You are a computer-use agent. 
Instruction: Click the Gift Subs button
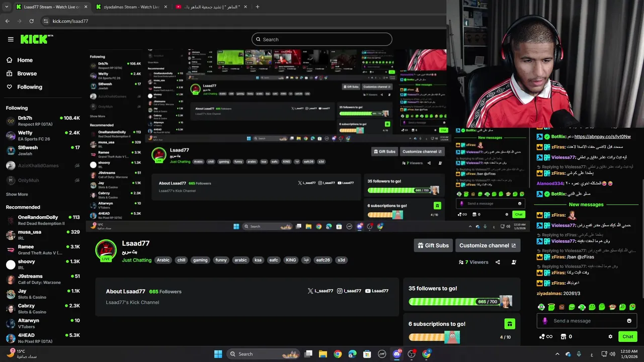[433, 245]
